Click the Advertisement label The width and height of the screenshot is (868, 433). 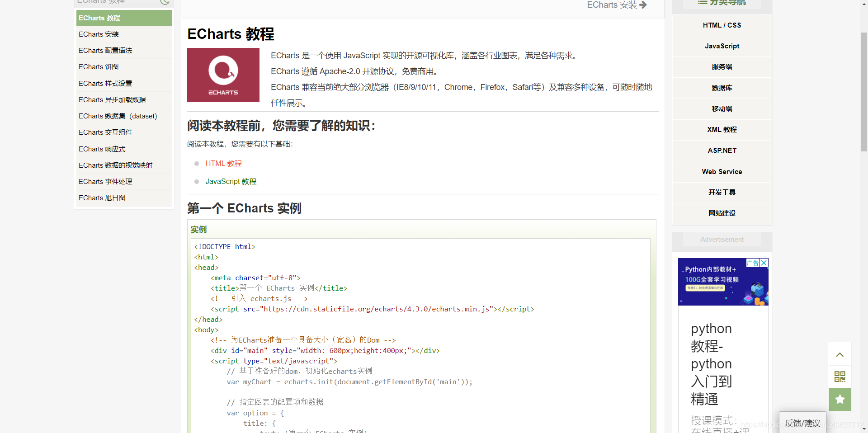pyautogui.click(x=722, y=240)
